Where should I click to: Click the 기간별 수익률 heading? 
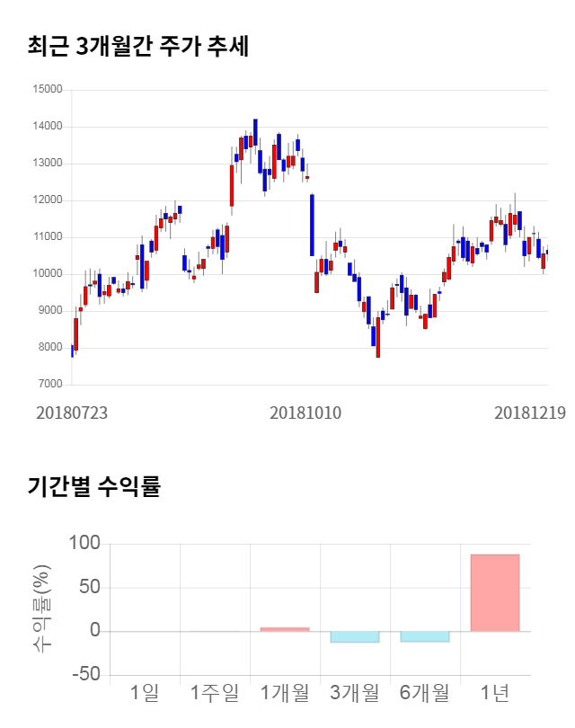pyautogui.click(x=93, y=487)
